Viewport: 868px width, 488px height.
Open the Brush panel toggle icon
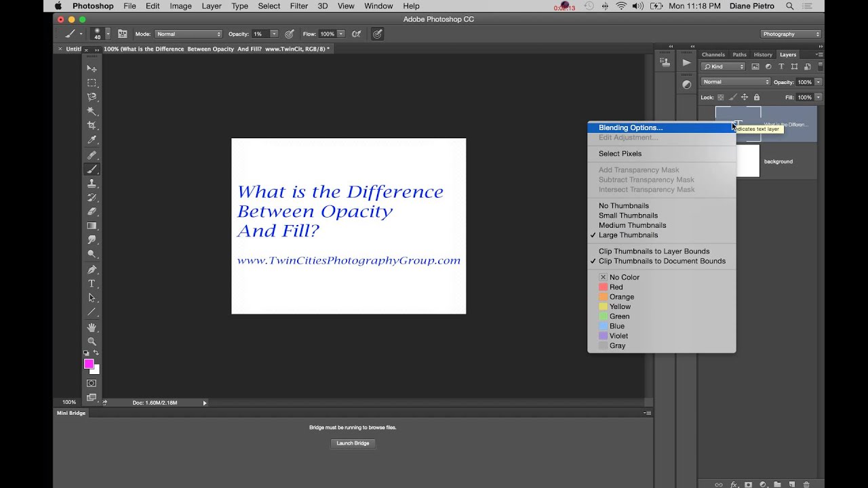click(123, 34)
